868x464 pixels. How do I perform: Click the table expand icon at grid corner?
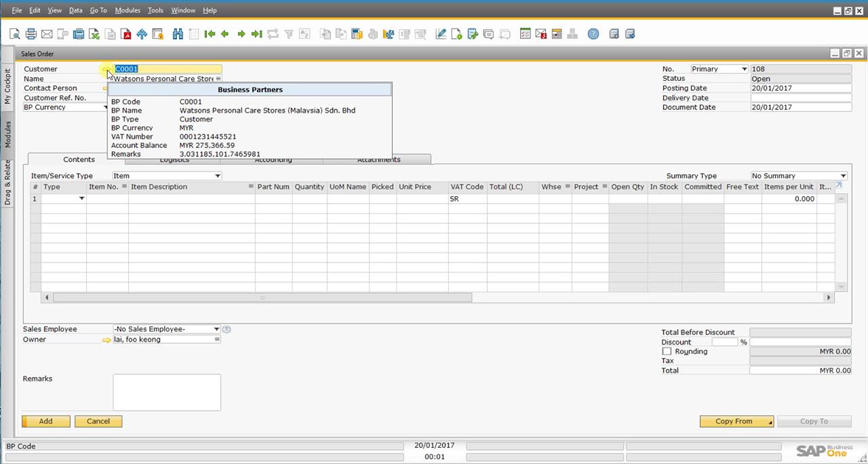[839, 185]
